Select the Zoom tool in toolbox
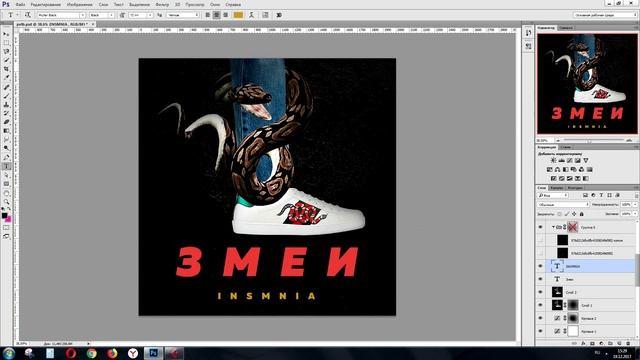Viewport: 640px width, 360px height. click(6, 201)
